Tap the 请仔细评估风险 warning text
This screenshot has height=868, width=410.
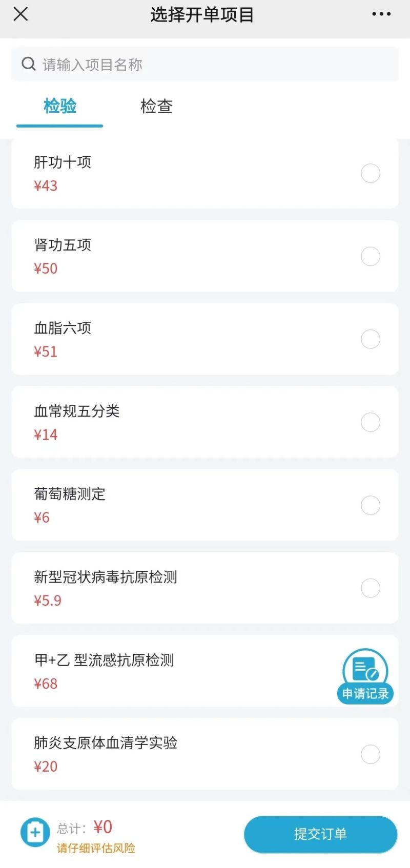pos(96,848)
